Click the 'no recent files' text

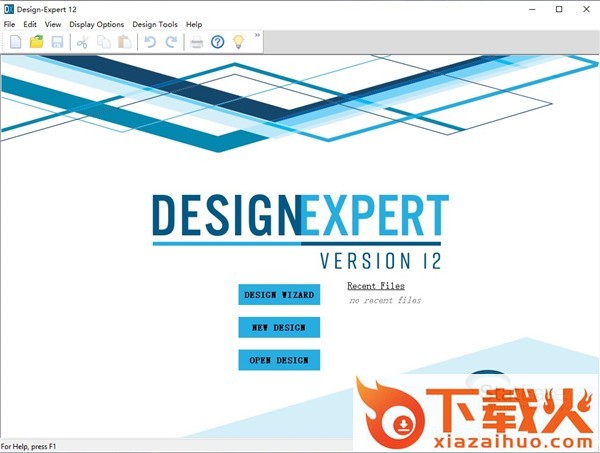coord(385,300)
